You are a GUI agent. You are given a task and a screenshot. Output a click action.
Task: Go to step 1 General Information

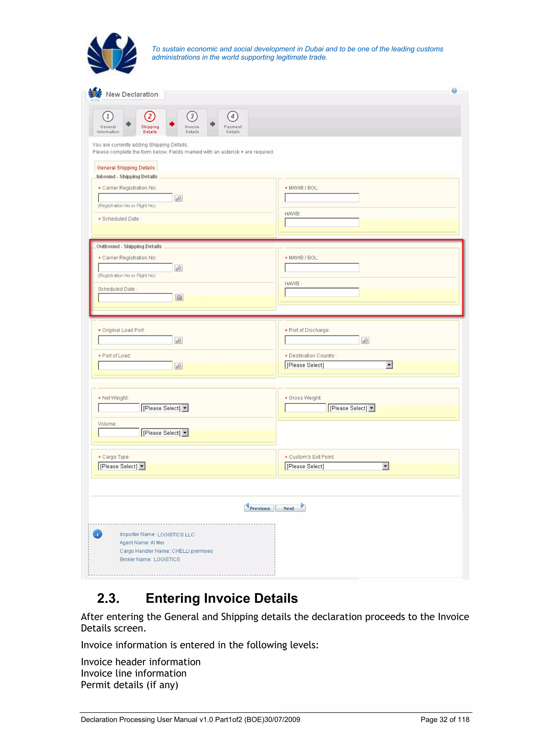pos(108,122)
